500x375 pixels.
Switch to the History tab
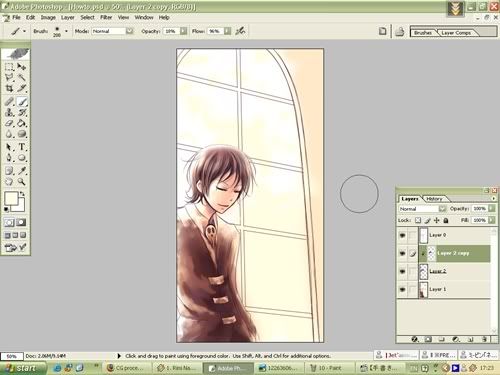click(435, 199)
